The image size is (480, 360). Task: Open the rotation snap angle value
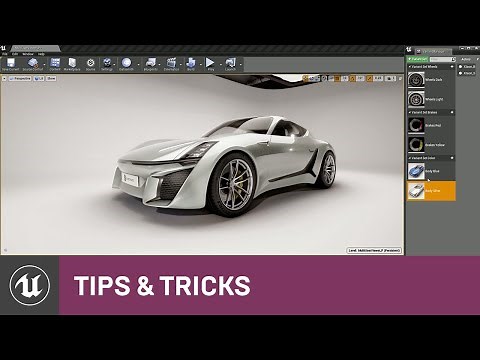pyautogui.click(x=360, y=79)
